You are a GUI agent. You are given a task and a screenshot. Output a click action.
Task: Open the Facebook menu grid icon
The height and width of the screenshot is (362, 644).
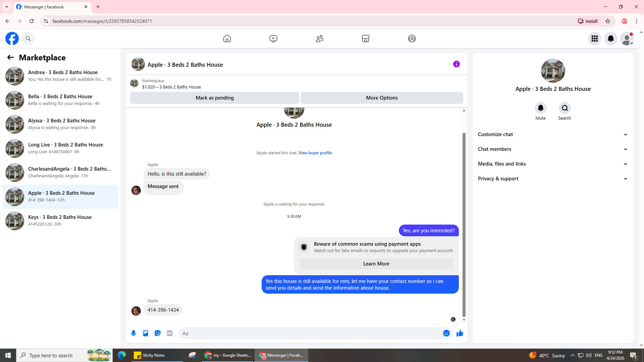tap(595, 39)
